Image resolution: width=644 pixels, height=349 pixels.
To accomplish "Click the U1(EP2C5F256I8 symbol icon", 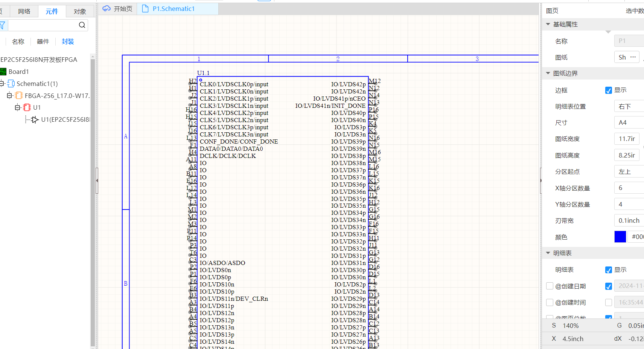I will pos(35,120).
